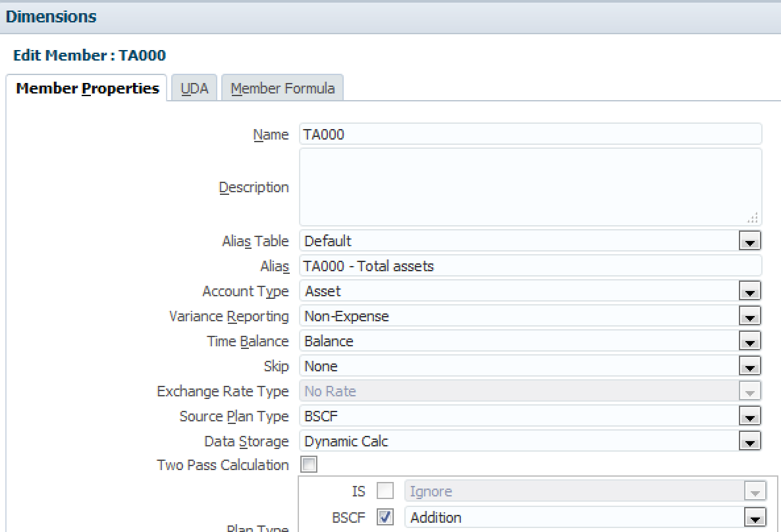Expand the Time Balance dropdown

(749, 342)
